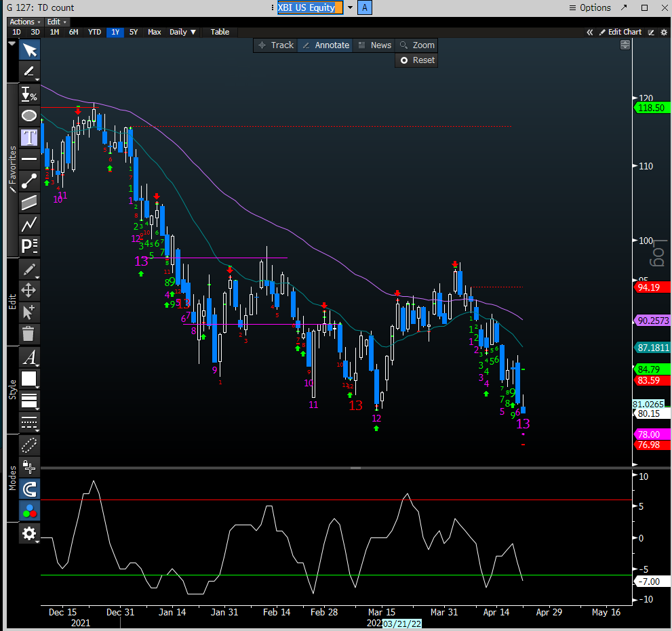Open the sidebar settings gear

(x=30, y=533)
